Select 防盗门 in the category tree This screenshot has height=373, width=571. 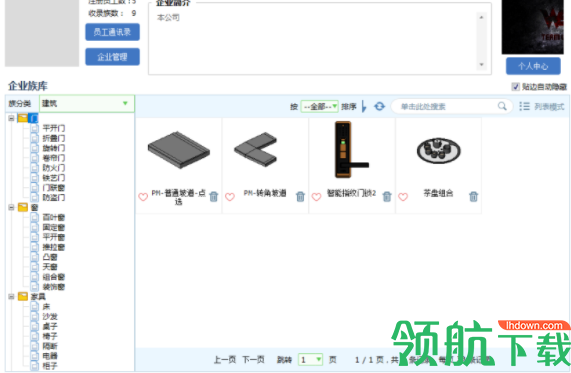tap(54, 197)
